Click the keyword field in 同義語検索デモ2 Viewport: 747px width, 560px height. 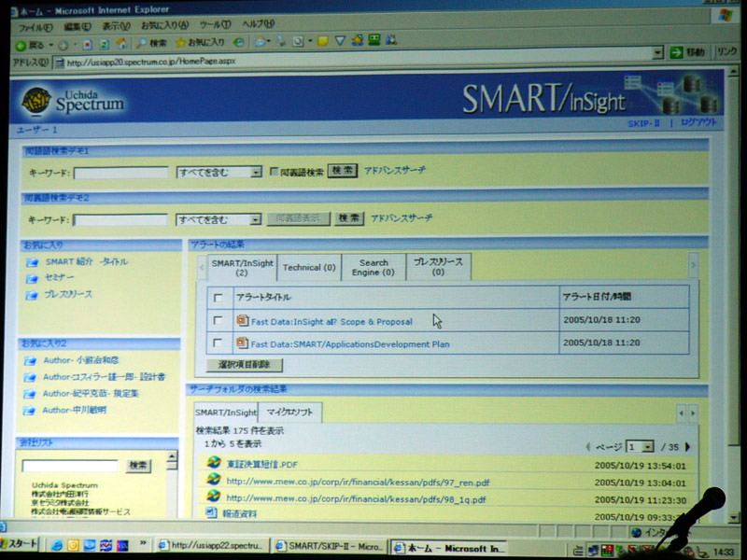[x=120, y=220]
